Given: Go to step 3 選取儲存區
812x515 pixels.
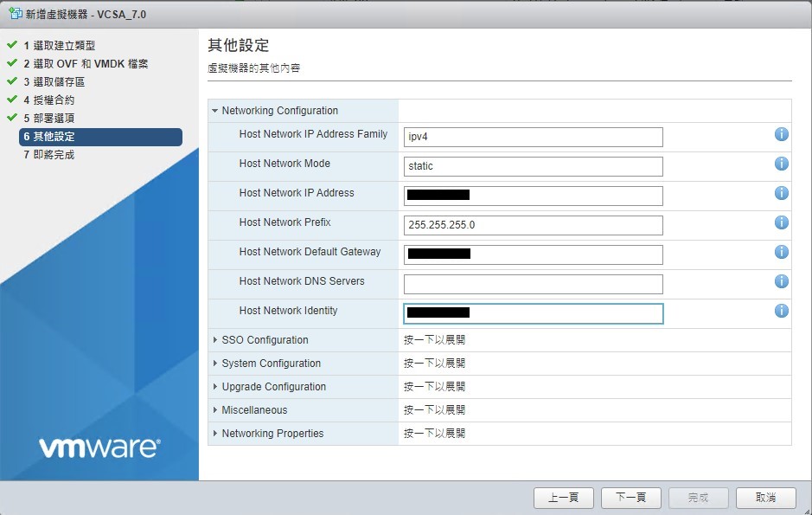Looking at the screenshot, I should click(54, 82).
